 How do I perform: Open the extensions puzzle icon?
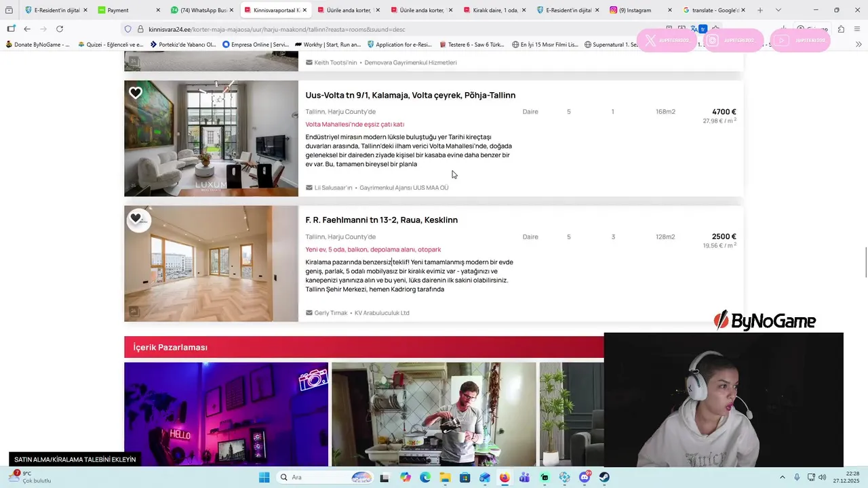point(841,29)
